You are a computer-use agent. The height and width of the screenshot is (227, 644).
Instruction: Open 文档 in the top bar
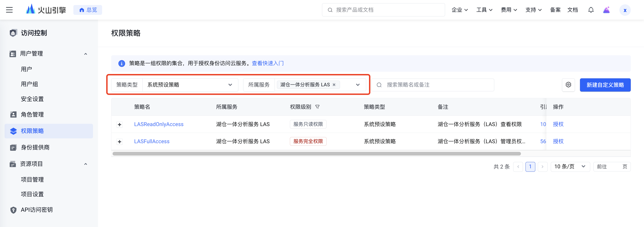point(572,10)
